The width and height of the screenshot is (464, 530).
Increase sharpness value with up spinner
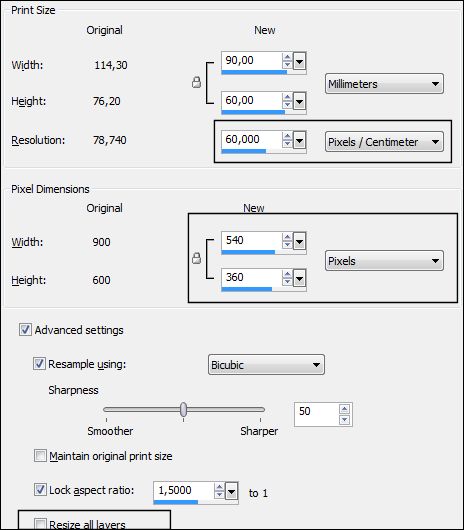pyautogui.click(x=344, y=409)
